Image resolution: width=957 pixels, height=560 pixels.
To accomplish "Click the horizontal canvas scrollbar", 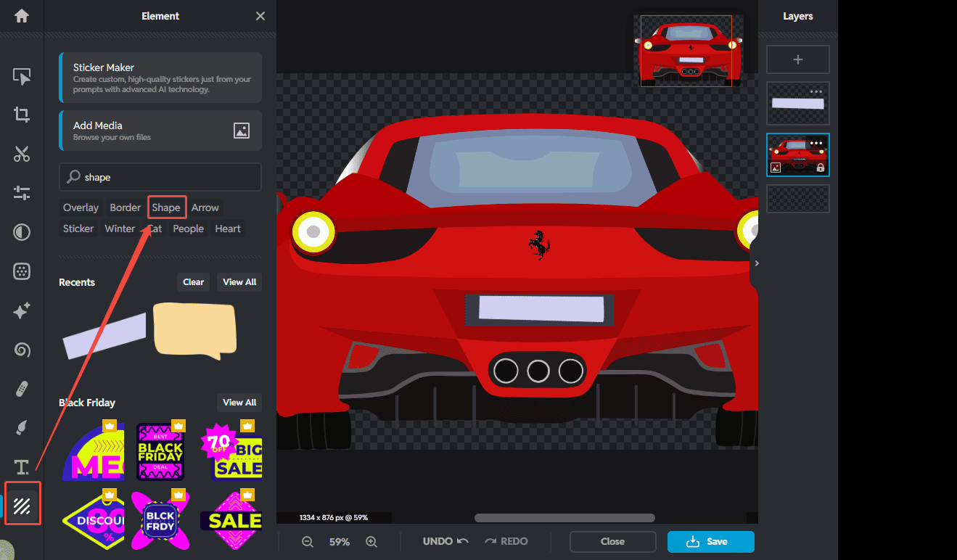I will [564, 518].
